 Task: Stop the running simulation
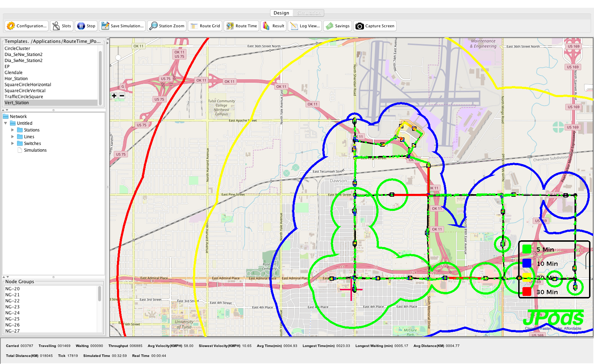[86, 26]
